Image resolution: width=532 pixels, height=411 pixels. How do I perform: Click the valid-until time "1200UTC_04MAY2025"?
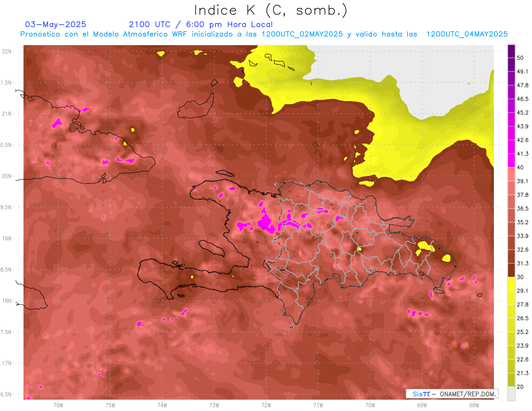click(467, 34)
